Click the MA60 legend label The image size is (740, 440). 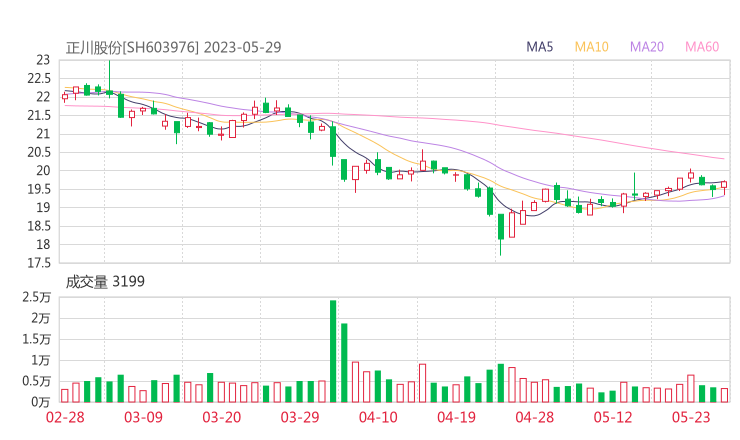pos(702,47)
